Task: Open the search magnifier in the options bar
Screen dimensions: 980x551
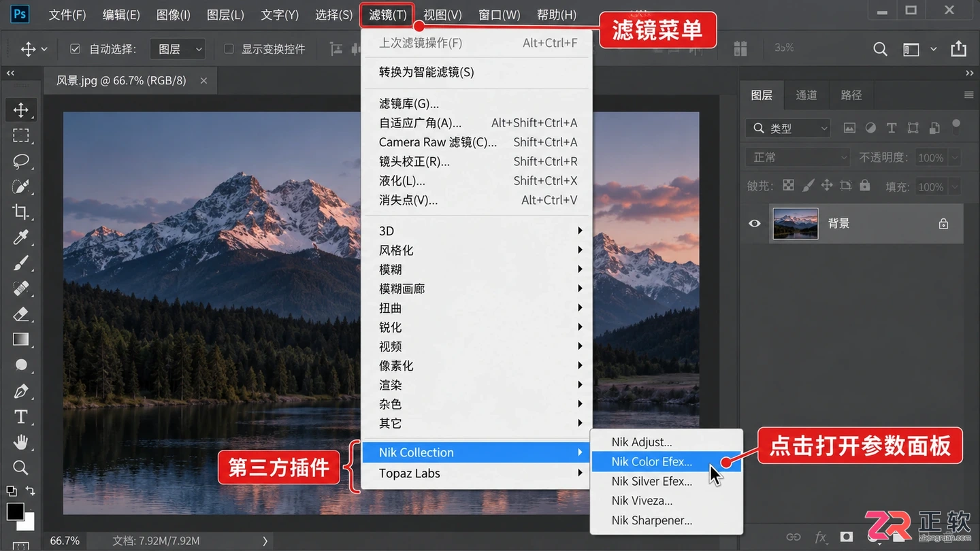Action: 880,49
